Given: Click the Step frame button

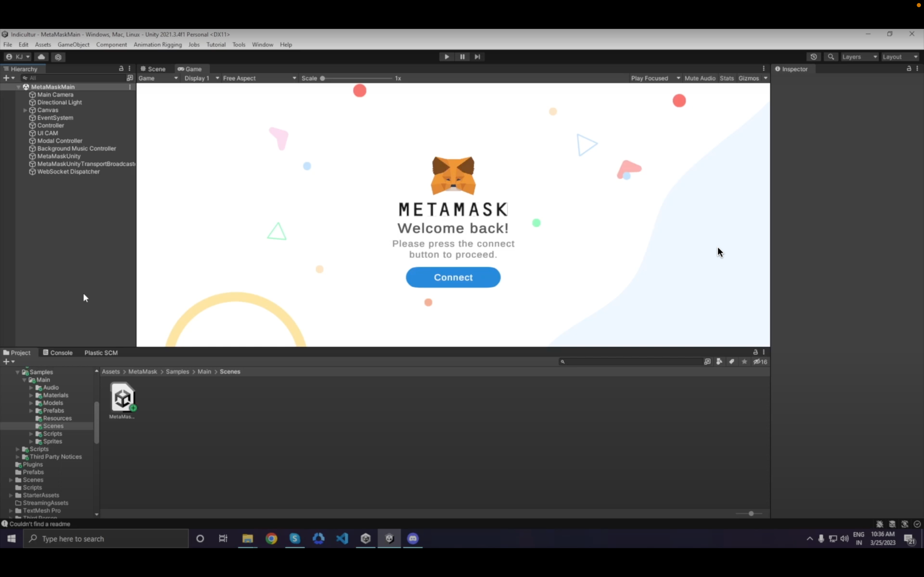Looking at the screenshot, I should click(477, 57).
